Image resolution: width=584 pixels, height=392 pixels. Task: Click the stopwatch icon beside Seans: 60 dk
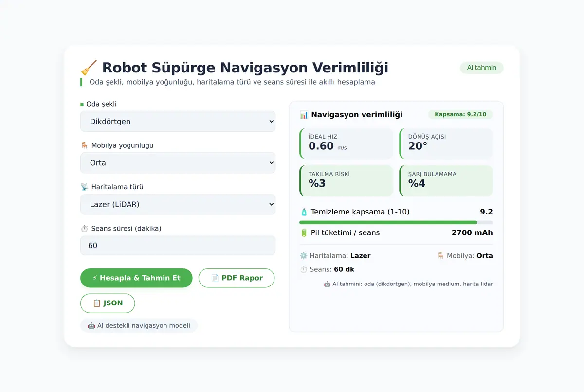(x=304, y=269)
